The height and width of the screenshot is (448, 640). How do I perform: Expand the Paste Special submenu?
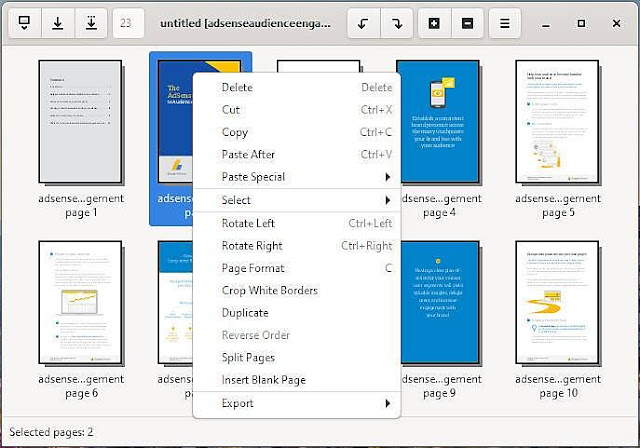(x=297, y=177)
